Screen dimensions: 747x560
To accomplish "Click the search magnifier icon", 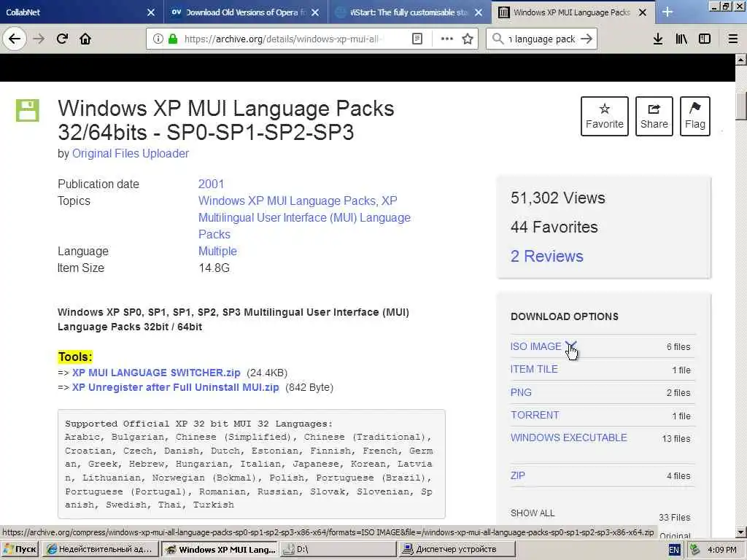I will (x=498, y=39).
